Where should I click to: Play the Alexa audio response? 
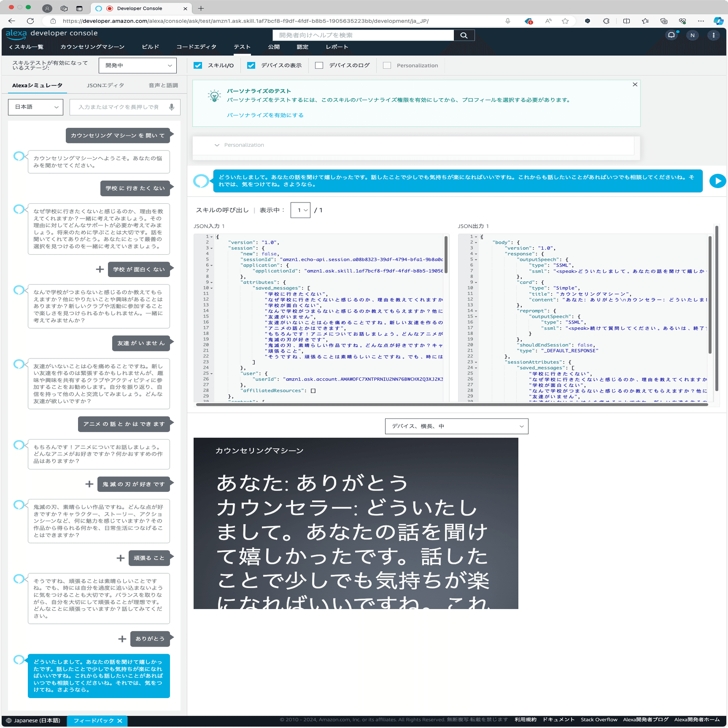pyautogui.click(x=717, y=181)
